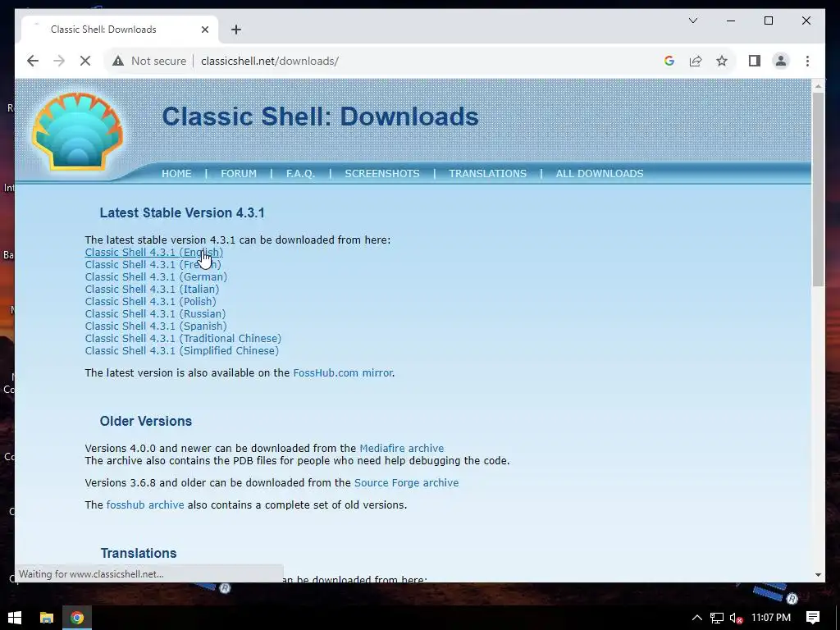
Task: Download Classic Shell 4.3.1 (Traditional Chinese)
Action: coord(183,339)
